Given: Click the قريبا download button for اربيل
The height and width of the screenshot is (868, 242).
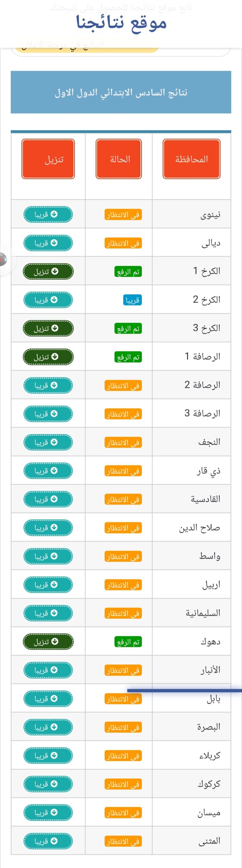Looking at the screenshot, I should [x=48, y=585].
